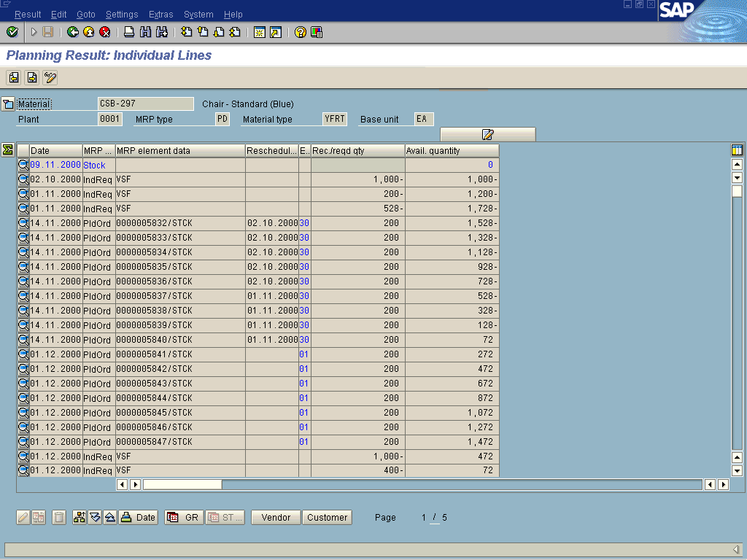747x560 pixels.
Task: Click the green checkmark Enter icon
Action: [12, 32]
